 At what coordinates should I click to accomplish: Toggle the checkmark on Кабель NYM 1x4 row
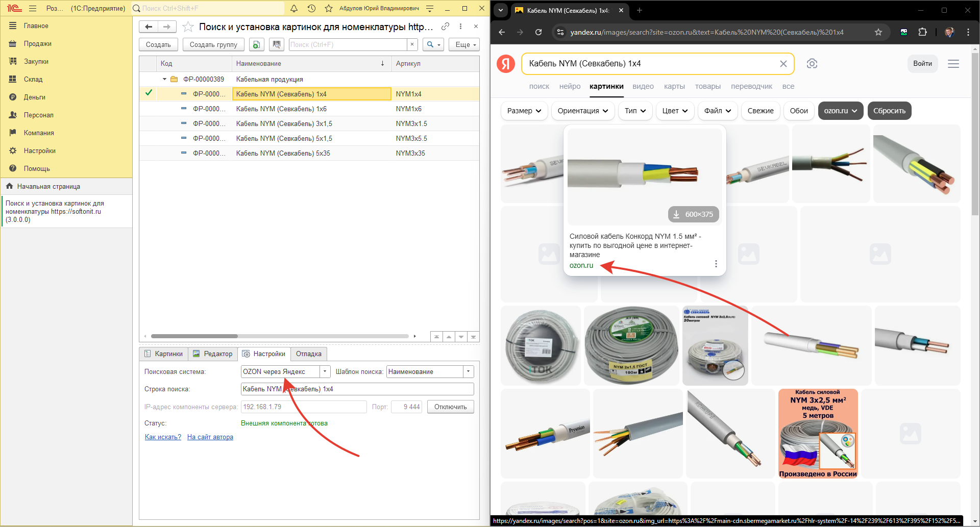[149, 93]
